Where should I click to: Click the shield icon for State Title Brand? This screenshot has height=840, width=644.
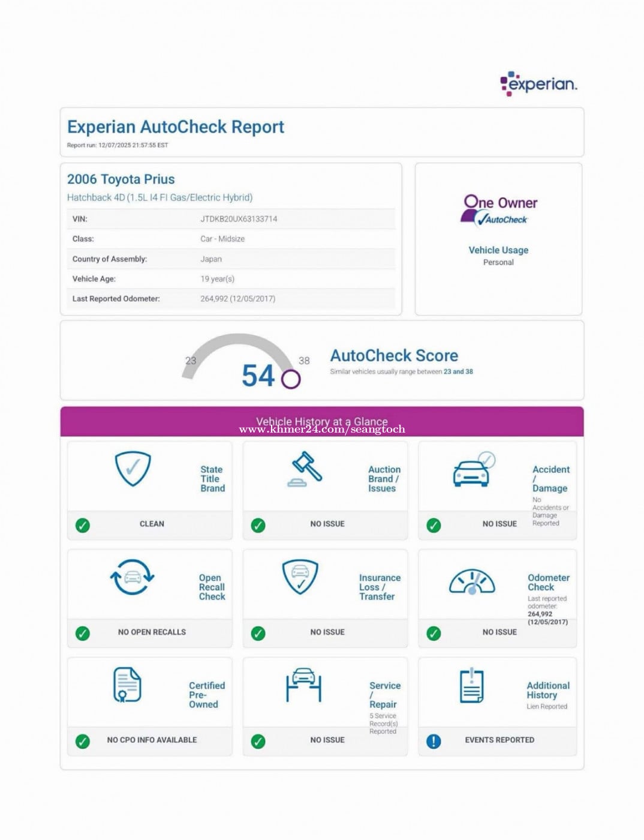tap(133, 469)
